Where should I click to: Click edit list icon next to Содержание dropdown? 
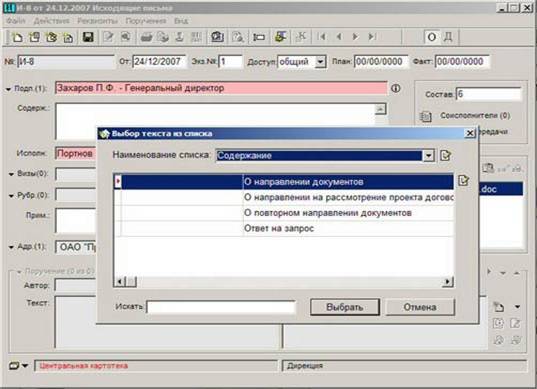coord(445,155)
